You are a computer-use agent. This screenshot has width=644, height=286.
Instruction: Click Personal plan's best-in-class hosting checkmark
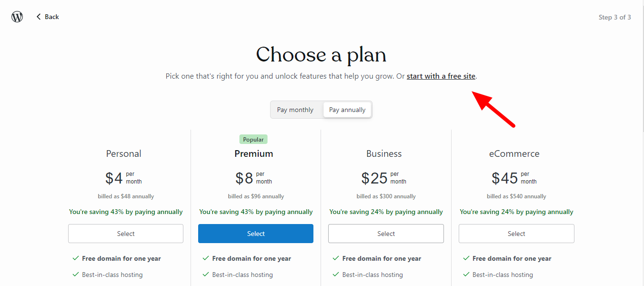click(75, 275)
